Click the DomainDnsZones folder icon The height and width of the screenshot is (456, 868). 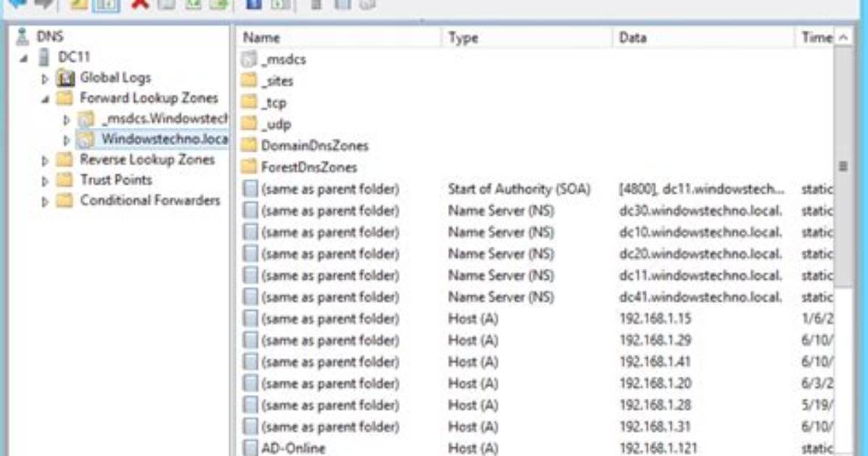tap(250, 146)
